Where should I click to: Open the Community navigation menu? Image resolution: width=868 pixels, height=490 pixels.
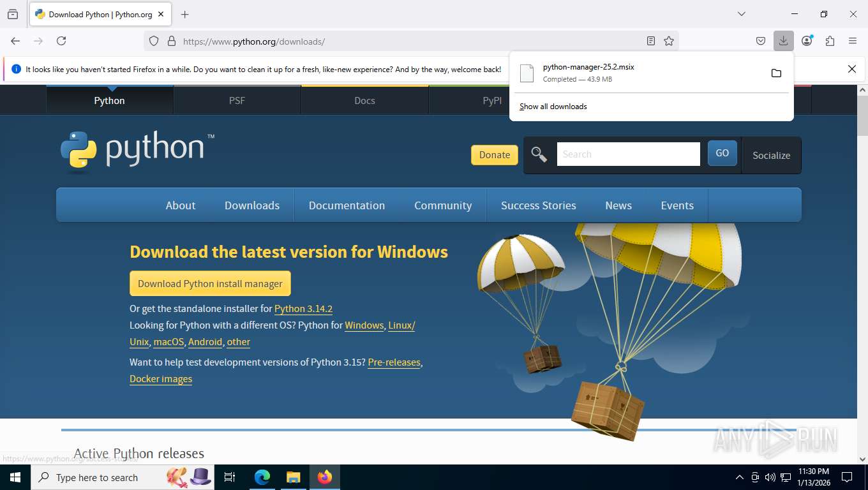(x=443, y=205)
